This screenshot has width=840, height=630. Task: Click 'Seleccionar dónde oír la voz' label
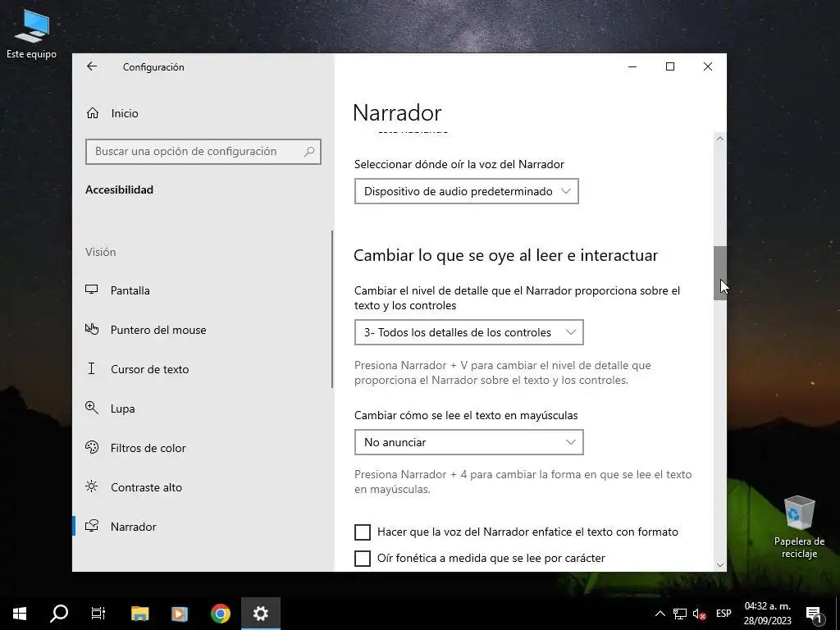pyautogui.click(x=459, y=164)
